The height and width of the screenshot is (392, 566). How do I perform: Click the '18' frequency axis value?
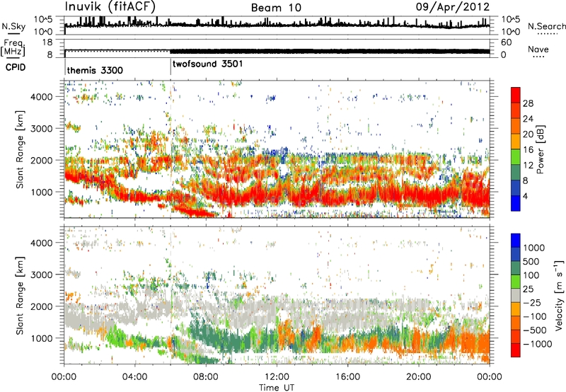pos(47,42)
